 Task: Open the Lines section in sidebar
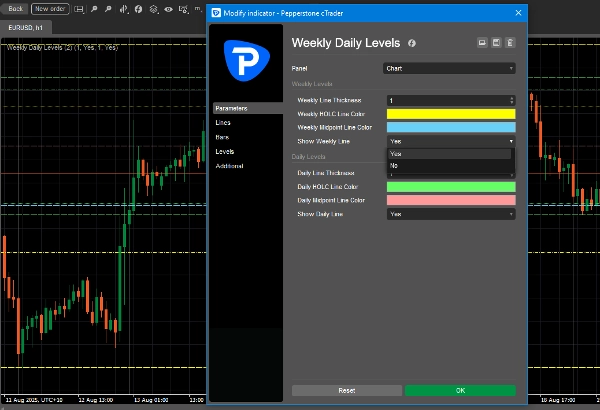(x=223, y=123)
